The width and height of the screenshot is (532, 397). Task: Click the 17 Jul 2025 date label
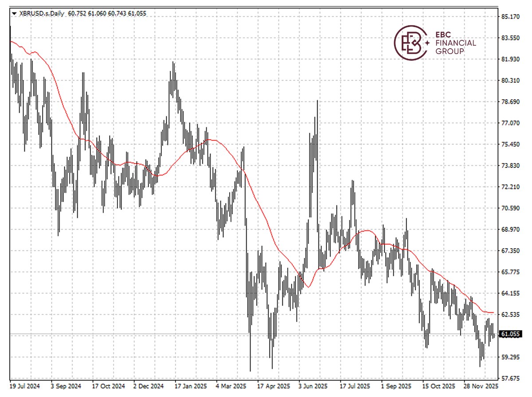pos(355,386)
